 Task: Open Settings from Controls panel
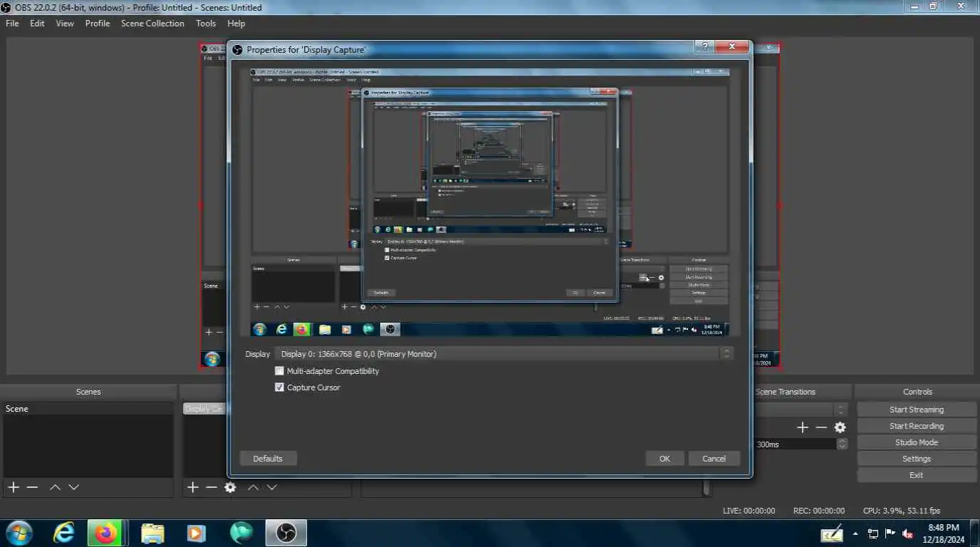pos(917,459)
